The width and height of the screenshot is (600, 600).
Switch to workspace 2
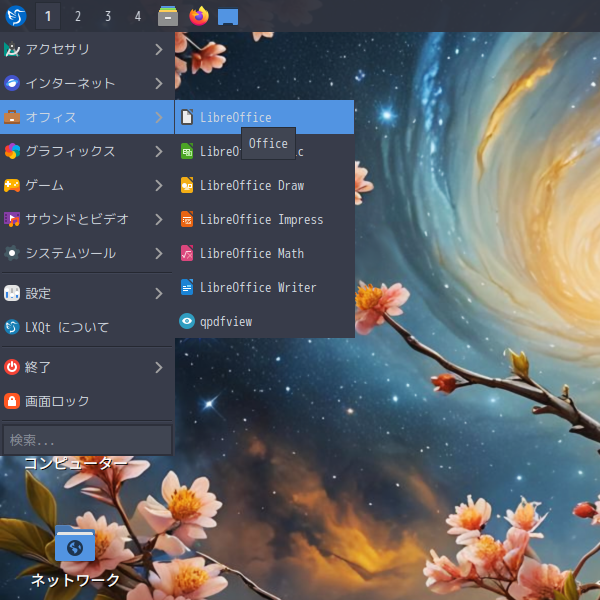[x=78, y=16]
